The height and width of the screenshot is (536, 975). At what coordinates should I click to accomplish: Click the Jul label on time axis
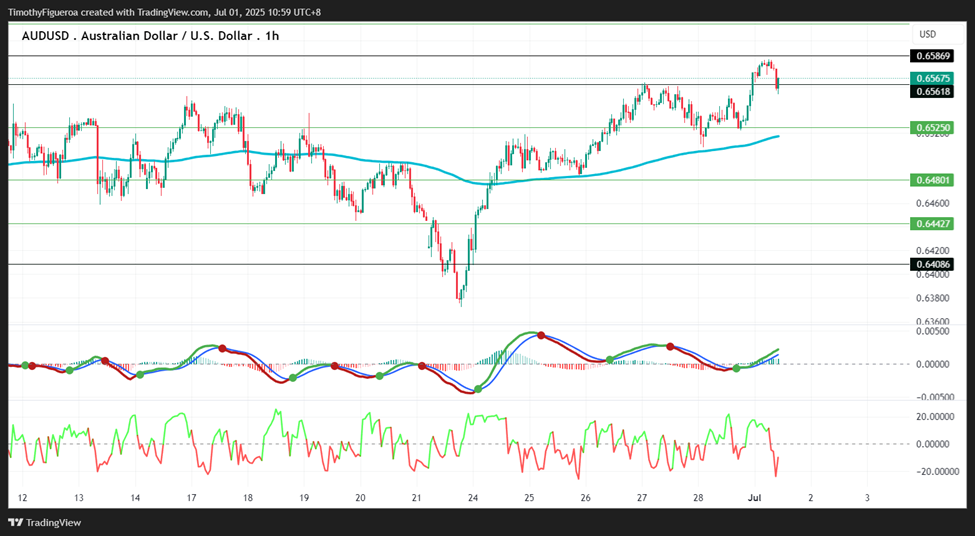pos(754,498)
